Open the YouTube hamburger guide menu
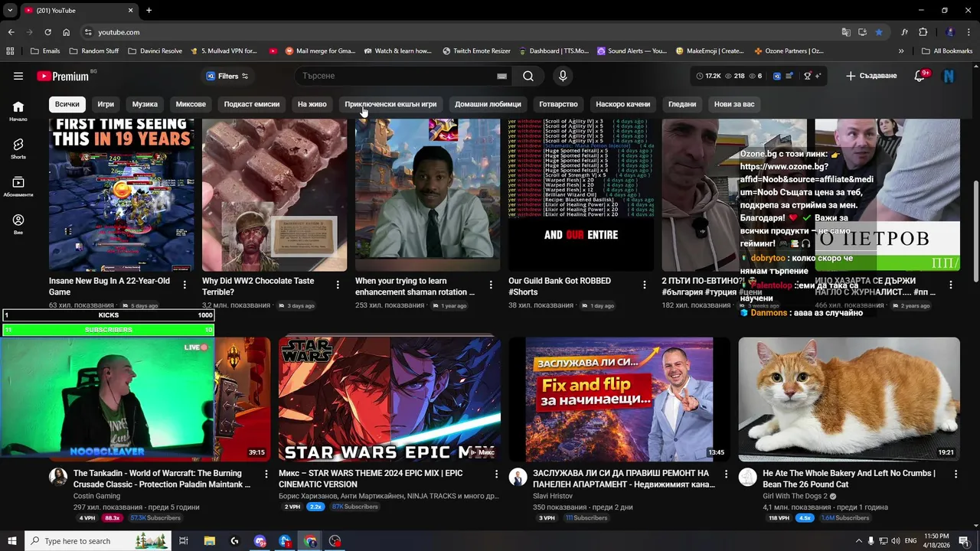The image size is (980, 551). [x=18, y=76]
